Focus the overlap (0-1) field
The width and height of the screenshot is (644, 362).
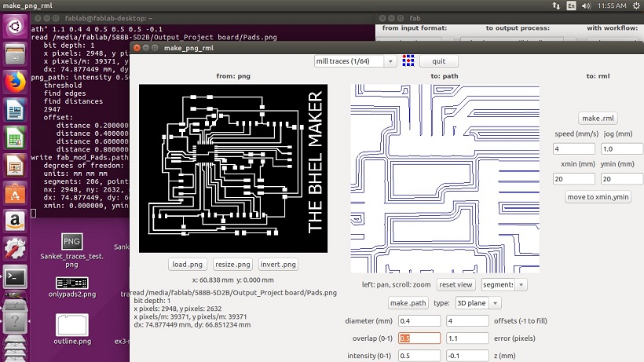click(419, 338)
